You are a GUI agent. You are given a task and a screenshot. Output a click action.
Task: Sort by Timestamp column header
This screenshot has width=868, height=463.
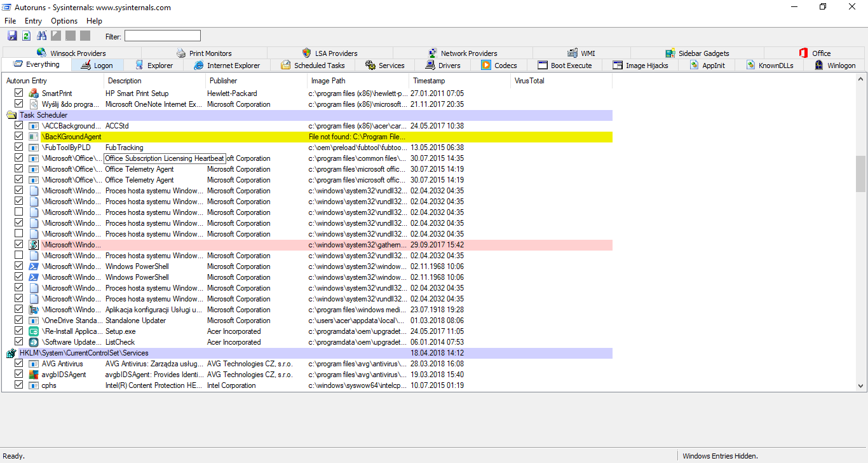[460, 81]
